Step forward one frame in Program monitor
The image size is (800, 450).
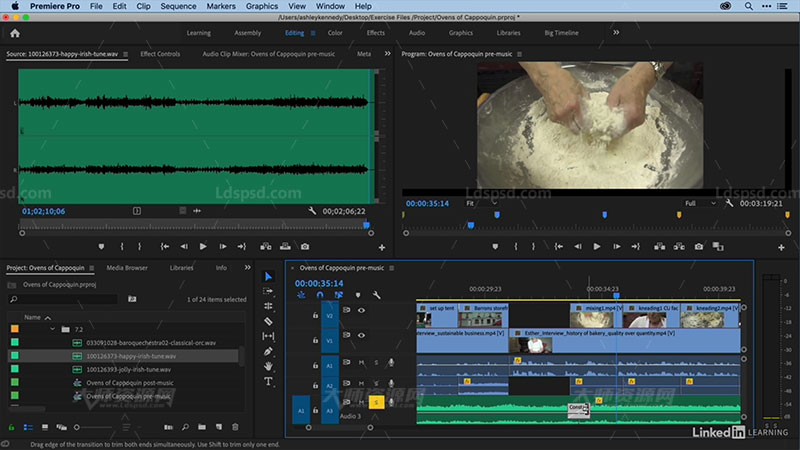(616, 246)
